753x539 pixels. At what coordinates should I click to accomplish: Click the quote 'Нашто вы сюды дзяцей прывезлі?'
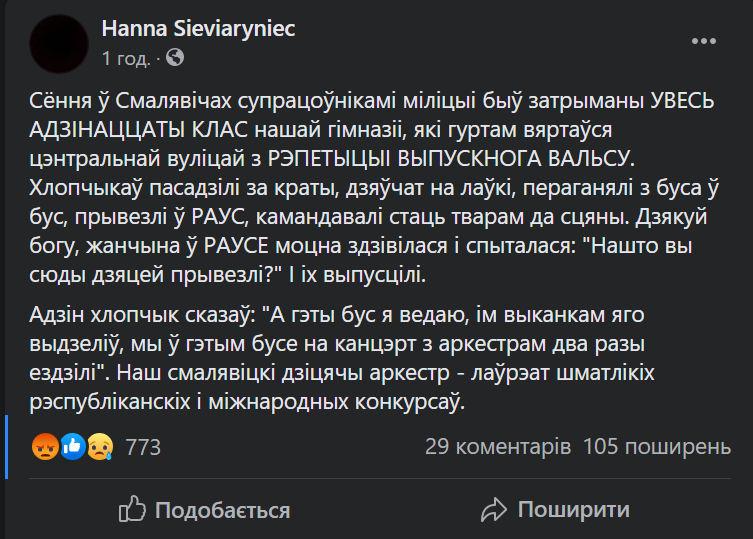tap(361, 260)
